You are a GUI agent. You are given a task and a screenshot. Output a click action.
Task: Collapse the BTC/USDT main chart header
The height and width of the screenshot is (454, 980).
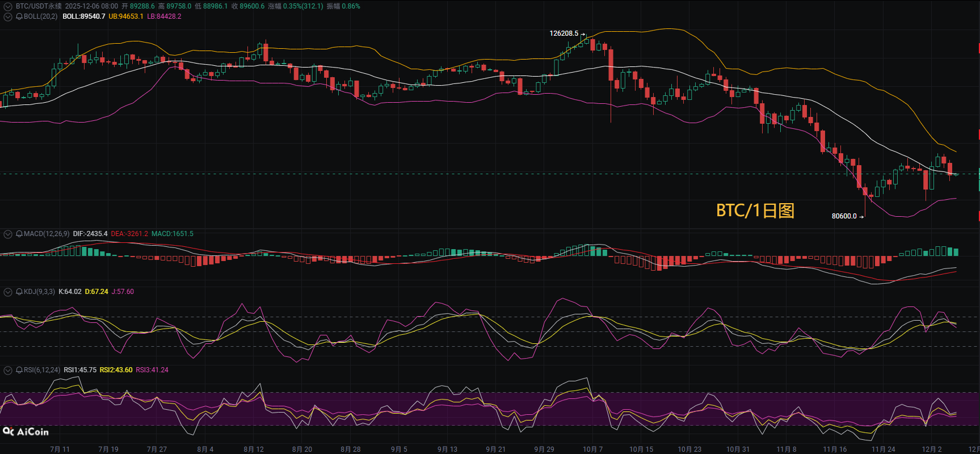click(8, 6)
